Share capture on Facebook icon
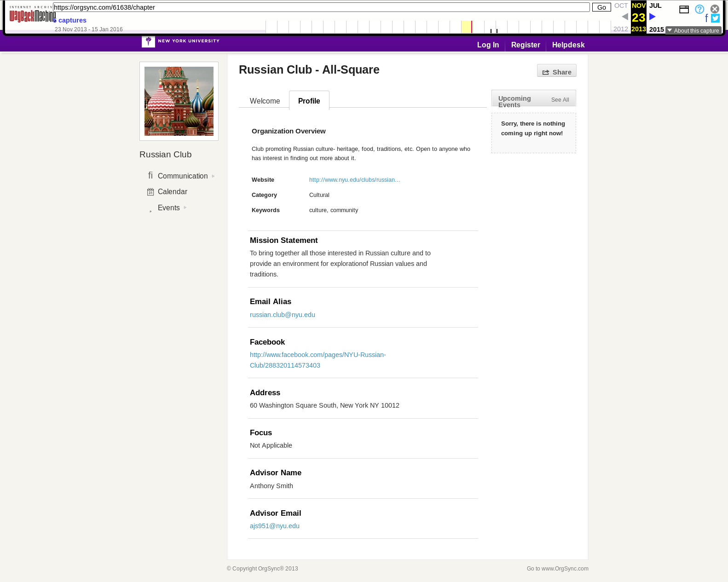 coord(706,18)
